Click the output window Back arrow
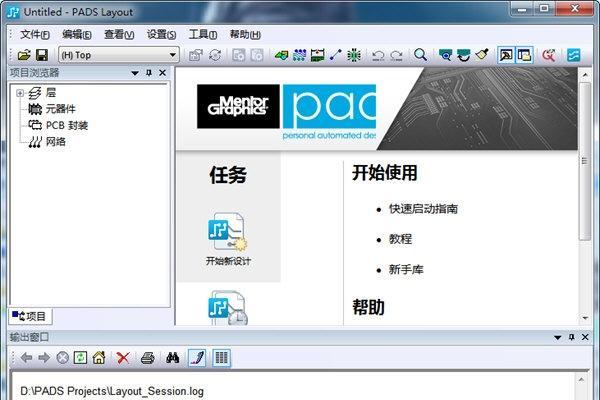 (26, 358)
